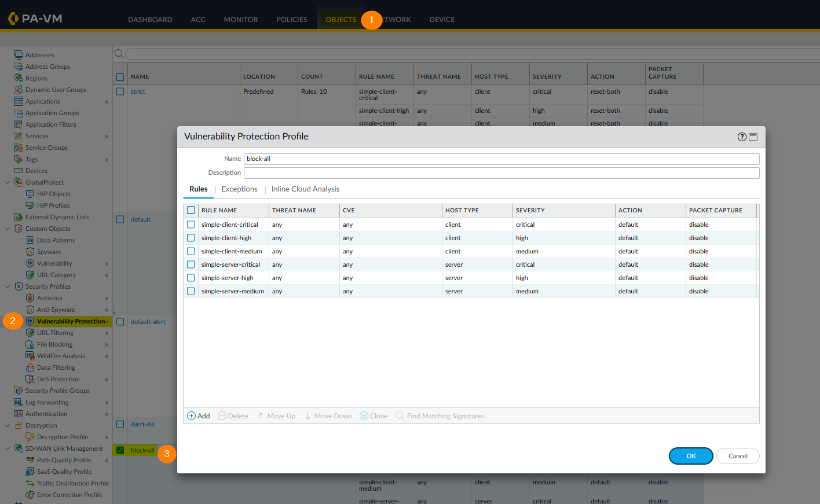
Task: Click the Find Matching Signatures magnifier icon
Action: pos(400,416)
